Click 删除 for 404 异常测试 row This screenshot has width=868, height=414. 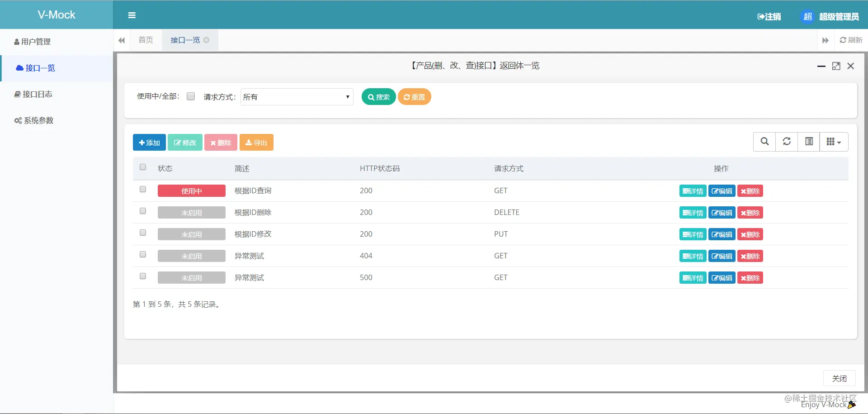[x=750, y=256]
